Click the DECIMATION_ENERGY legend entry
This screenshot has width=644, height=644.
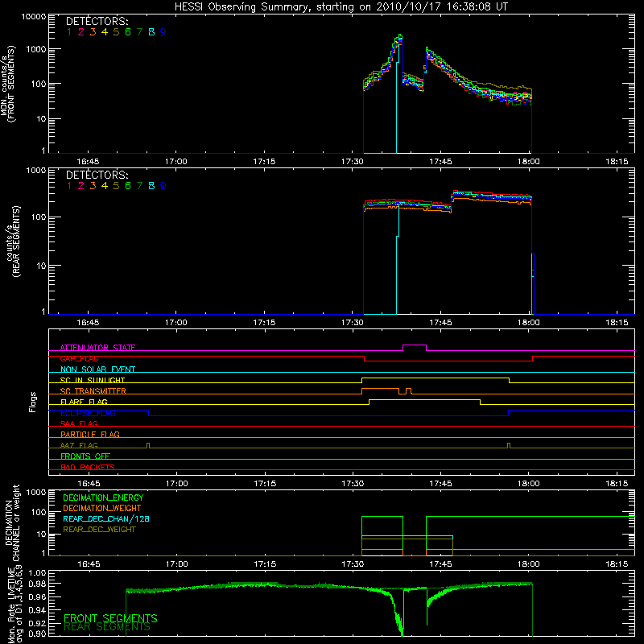click(103, 497)
